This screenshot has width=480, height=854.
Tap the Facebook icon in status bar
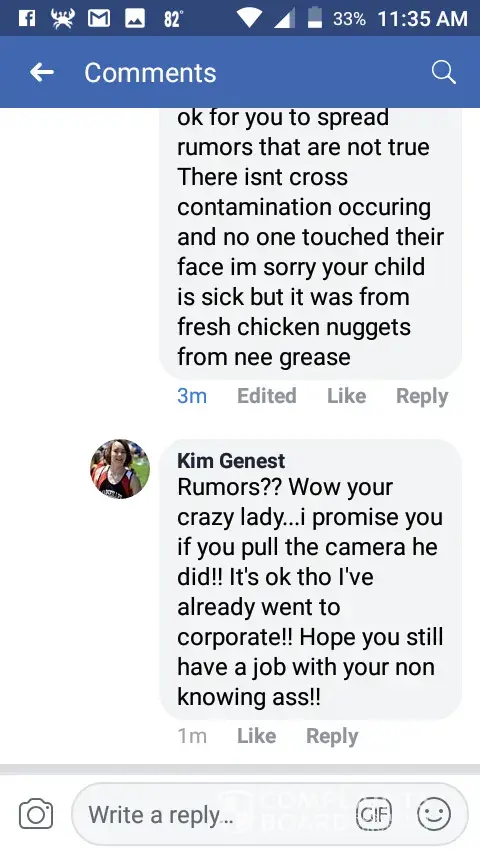27,18
